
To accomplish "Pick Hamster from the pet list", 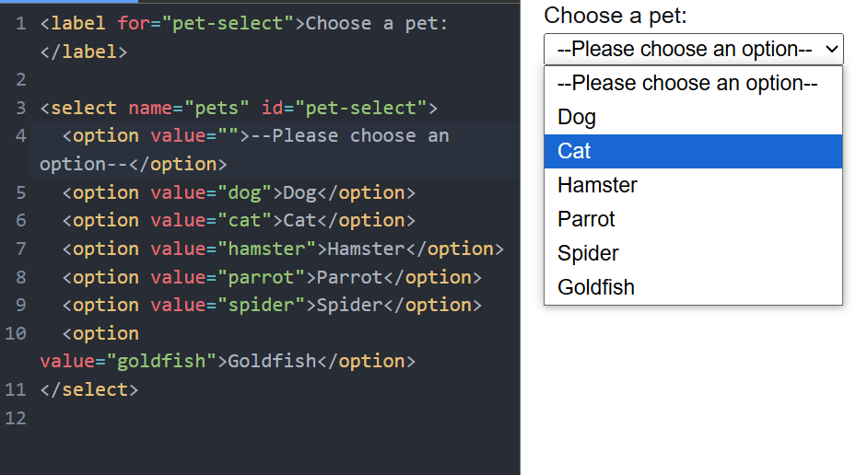I will pos(597,185).
